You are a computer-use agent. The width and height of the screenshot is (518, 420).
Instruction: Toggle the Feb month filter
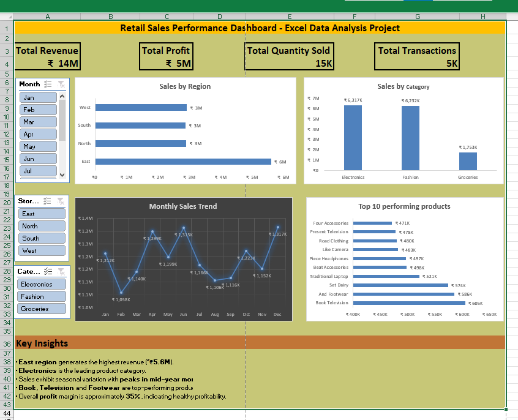click(x=39, y=110)
